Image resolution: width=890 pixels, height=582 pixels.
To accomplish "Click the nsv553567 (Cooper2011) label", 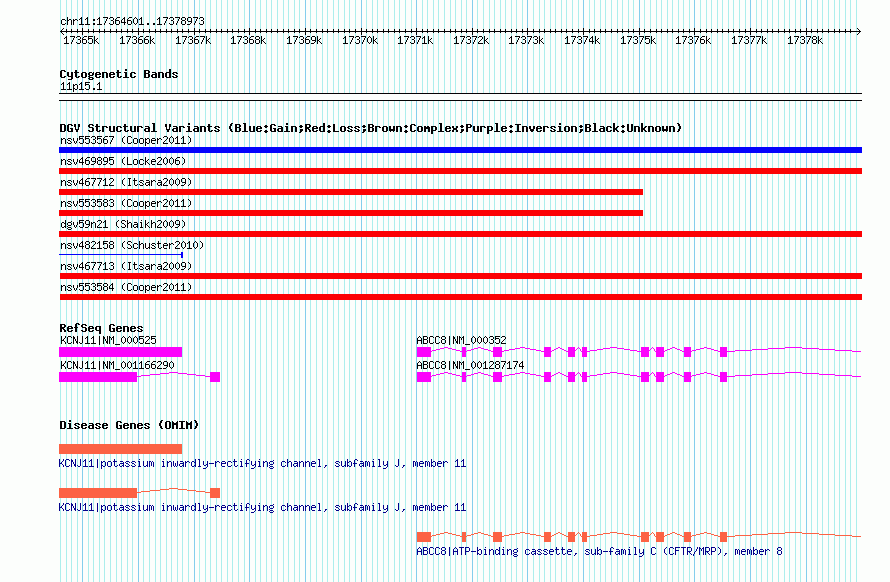I will pos(126,140).
